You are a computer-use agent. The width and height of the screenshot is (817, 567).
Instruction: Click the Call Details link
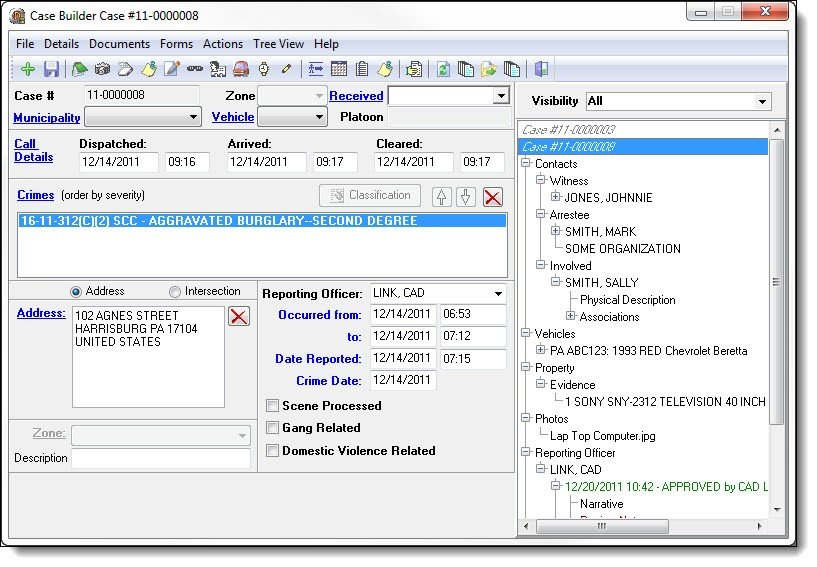point(26,151)
